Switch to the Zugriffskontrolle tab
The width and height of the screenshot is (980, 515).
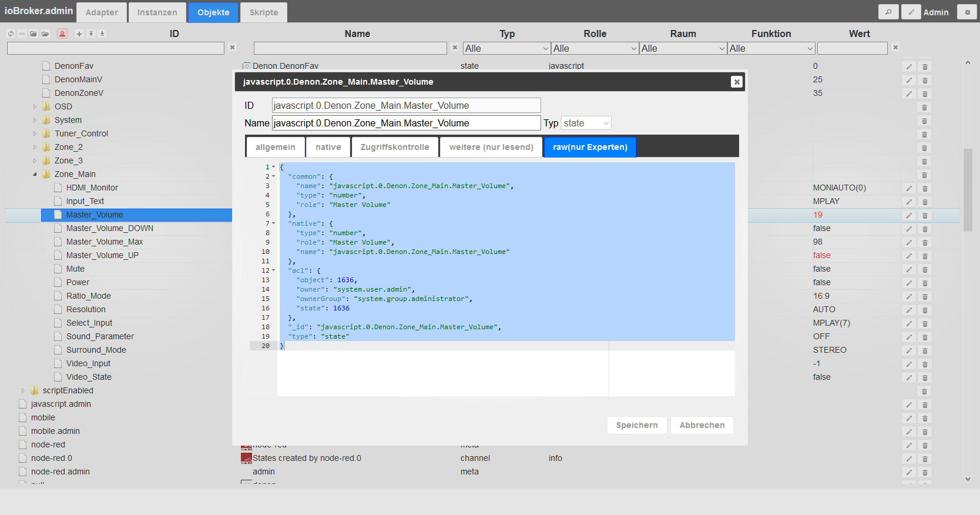[395, 147]
